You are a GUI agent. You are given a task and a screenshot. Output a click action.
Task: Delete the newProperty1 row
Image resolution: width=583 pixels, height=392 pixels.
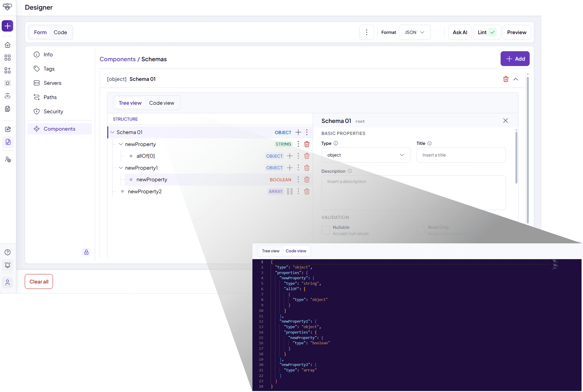pos(307,168)
